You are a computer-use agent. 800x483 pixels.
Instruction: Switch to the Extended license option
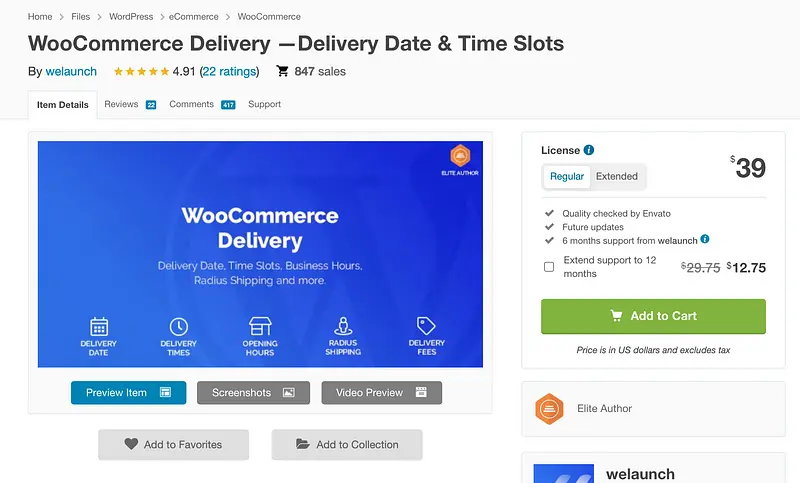[x=617, y=176]
